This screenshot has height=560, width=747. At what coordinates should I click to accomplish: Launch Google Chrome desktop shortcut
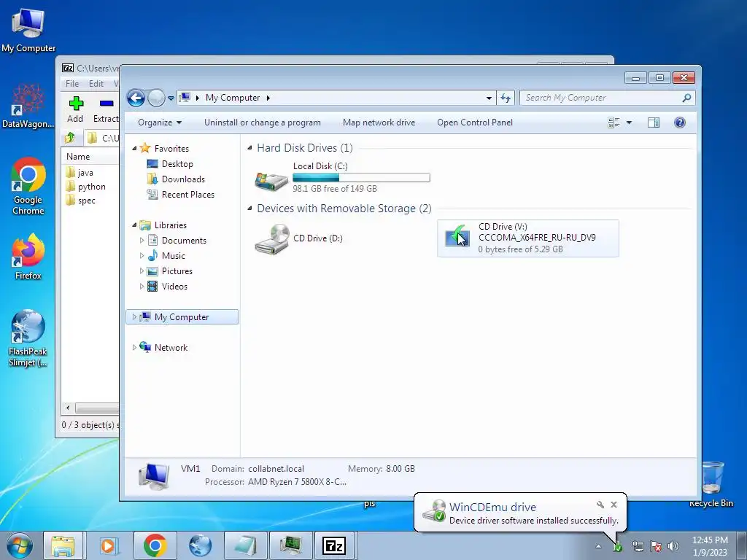pyautogui.click(x=28, y=186)
